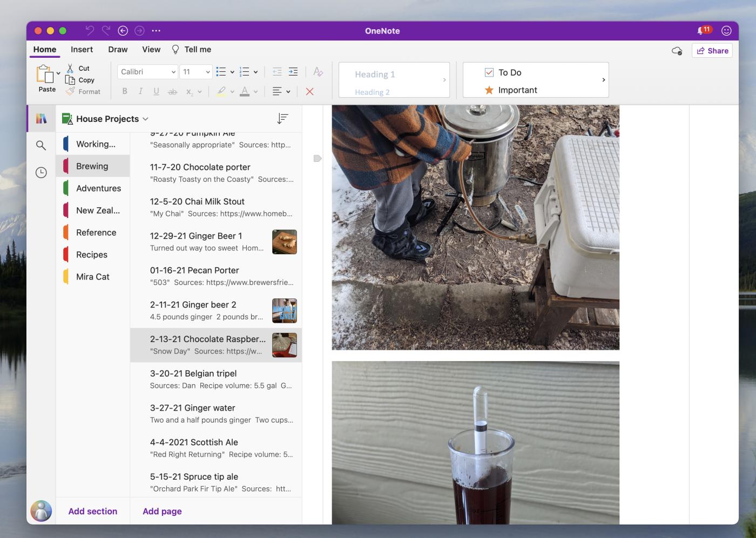Click the Copy icon
The height and width of the screenshot is (538, 756).
point(70,80)
